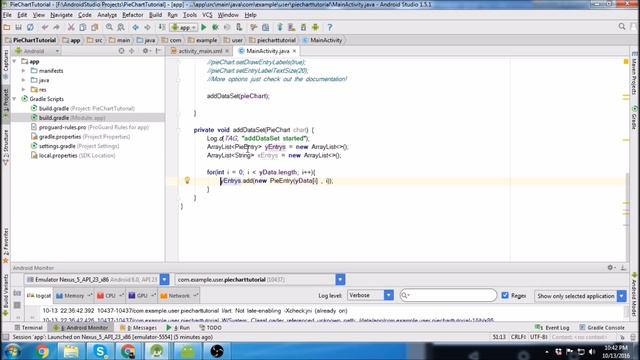Click the Help question mark icon
The width and height of the screenshot is (640, 360).
[x=330, y=27]
